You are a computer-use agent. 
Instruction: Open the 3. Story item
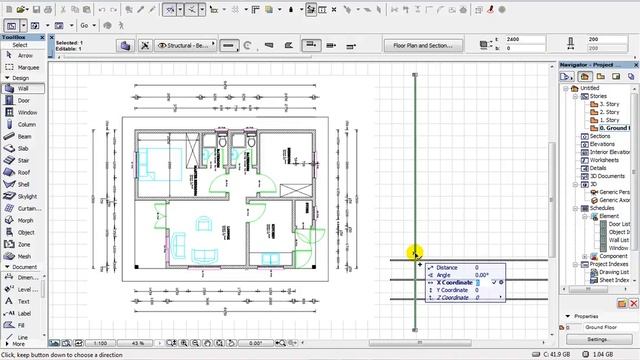(605, 104)
